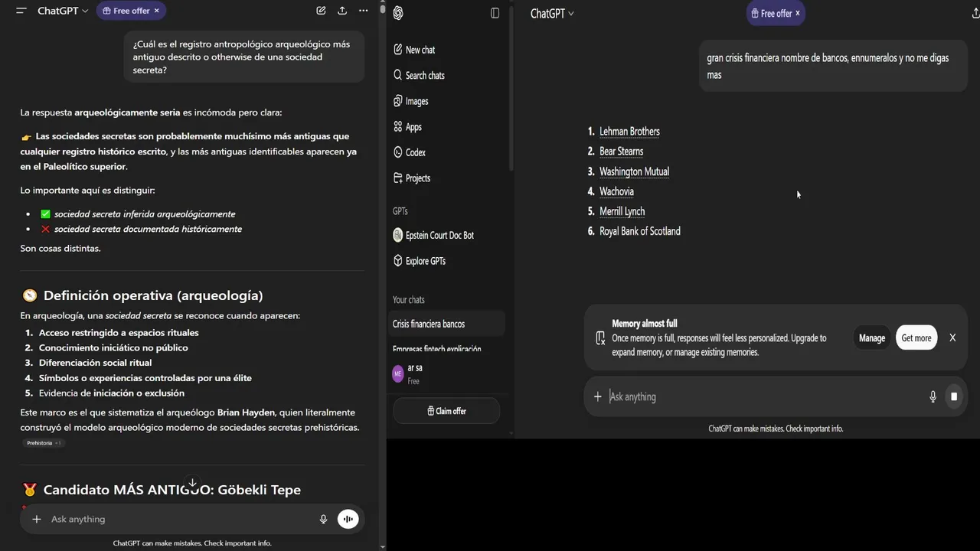Collapse the sidebar with the panel toggle
980x551 pixels.
tap(495, 13)
